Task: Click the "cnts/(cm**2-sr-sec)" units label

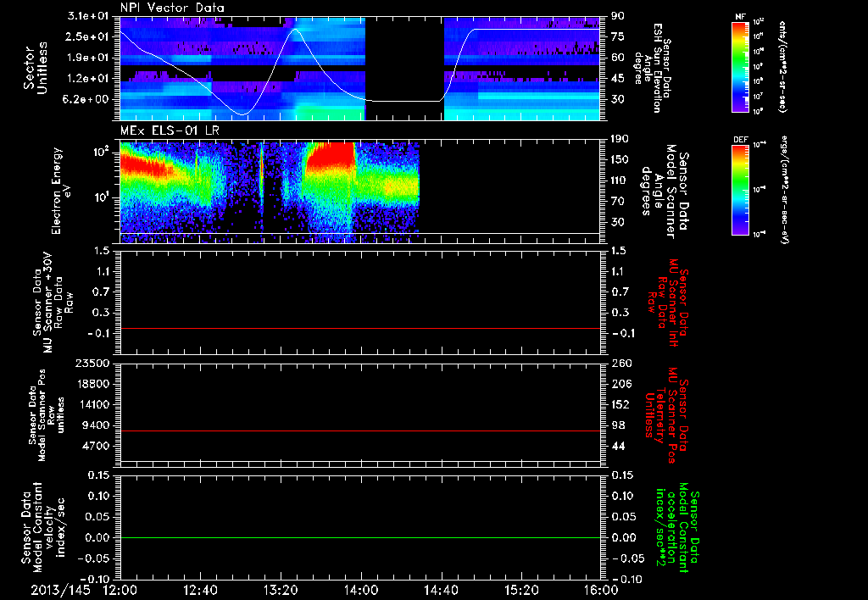Action: (x=782, y=67)
